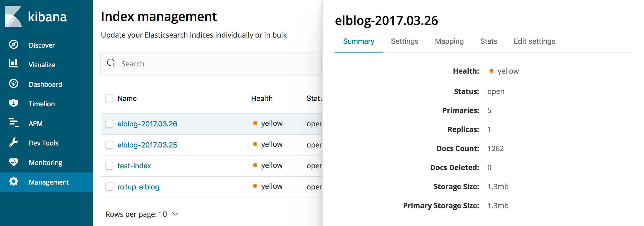Open Timelion via its bear-face icon
644x226 pixels.
[x=13, y=103]
